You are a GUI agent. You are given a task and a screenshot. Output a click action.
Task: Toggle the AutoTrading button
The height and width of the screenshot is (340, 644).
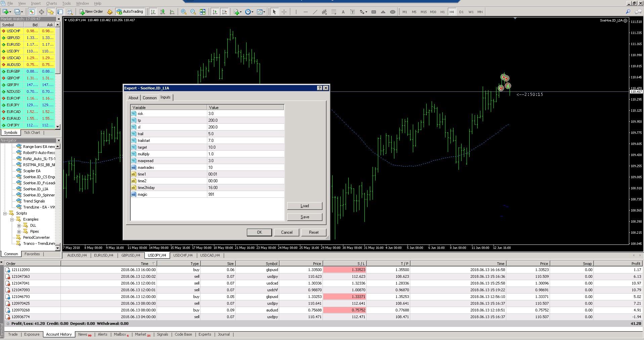click(x=130, y=12)
